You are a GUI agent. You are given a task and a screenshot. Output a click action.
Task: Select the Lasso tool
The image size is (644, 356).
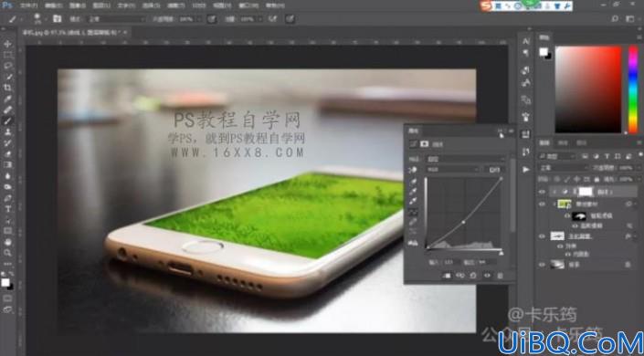pos(8,66)
